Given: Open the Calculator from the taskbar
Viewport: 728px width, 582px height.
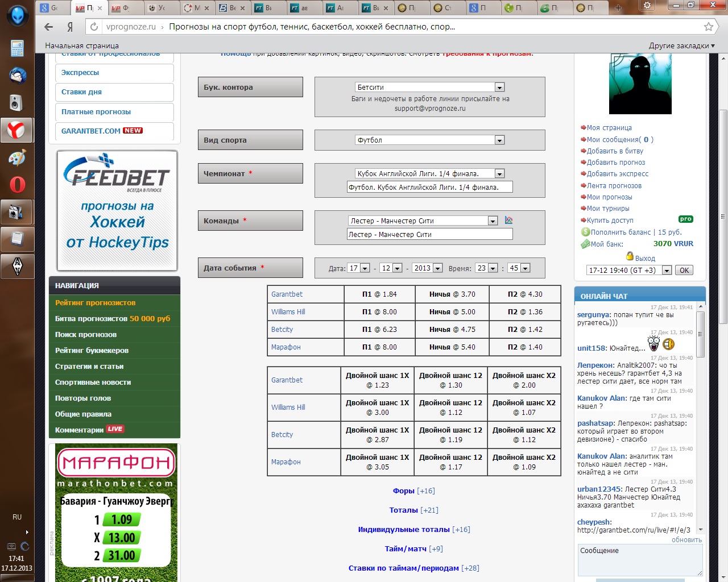Looking at the screenshot, I should 17,48.
